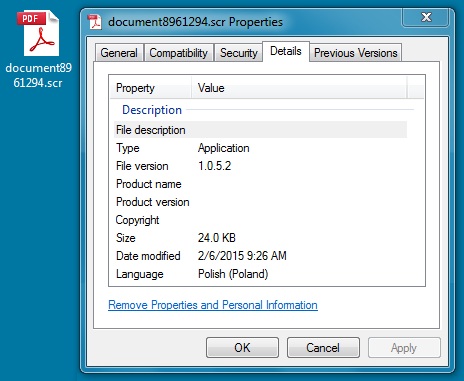Click the Value column header
464x381 pixels.
[299, 88]
